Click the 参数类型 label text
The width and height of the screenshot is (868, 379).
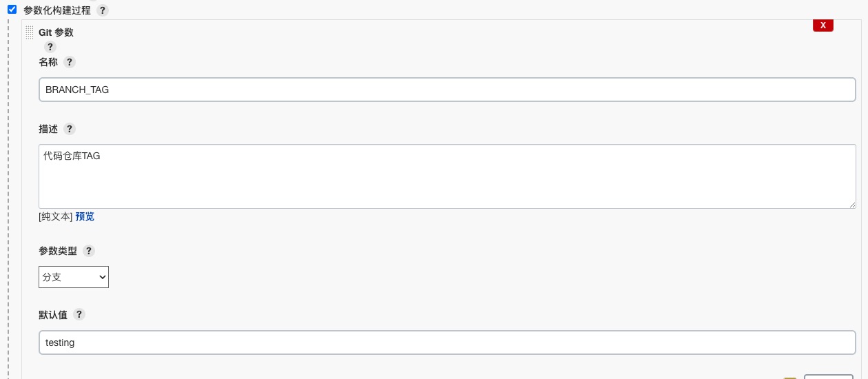[x=58, y=251]
